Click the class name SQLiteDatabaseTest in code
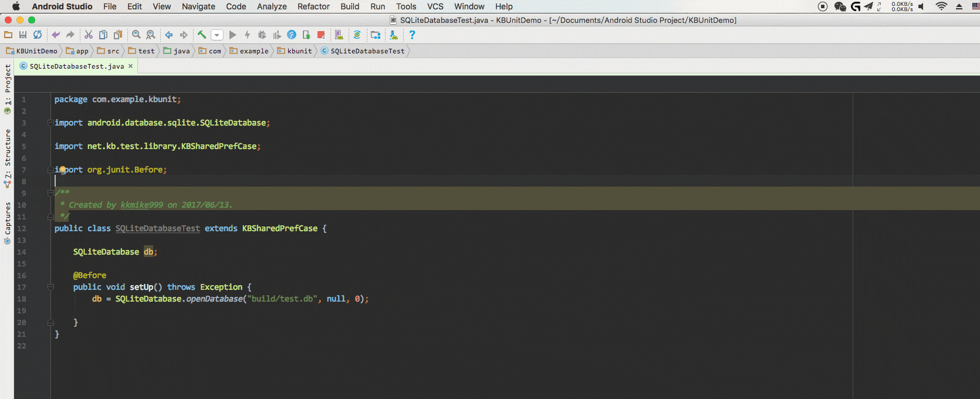This screenshot has width=980, height=399. (158, 228)
